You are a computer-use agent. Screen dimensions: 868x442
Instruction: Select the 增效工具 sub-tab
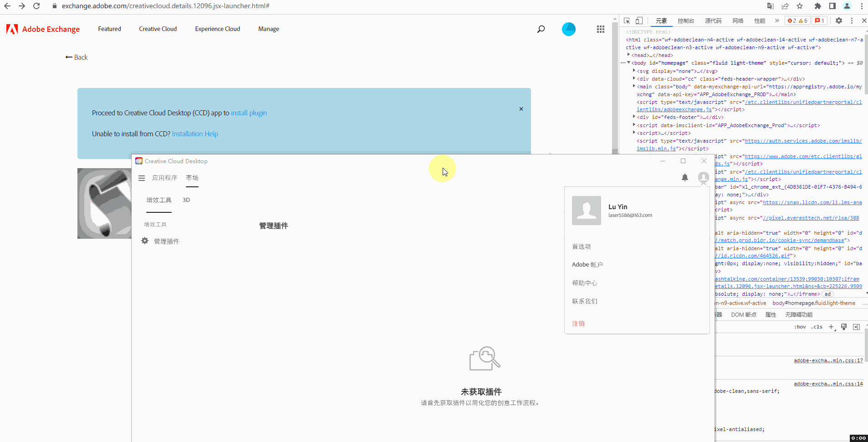159,200
